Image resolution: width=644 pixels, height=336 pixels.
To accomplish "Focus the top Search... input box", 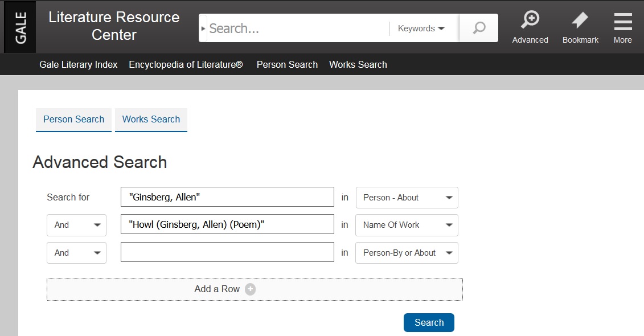I will point(298,28).
